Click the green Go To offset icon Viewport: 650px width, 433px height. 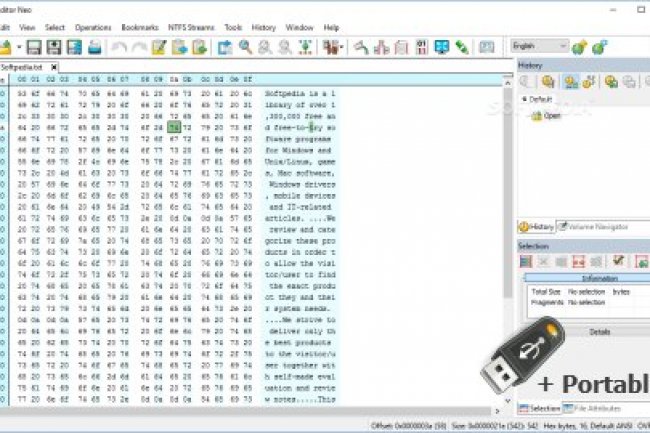coord(306,47)
